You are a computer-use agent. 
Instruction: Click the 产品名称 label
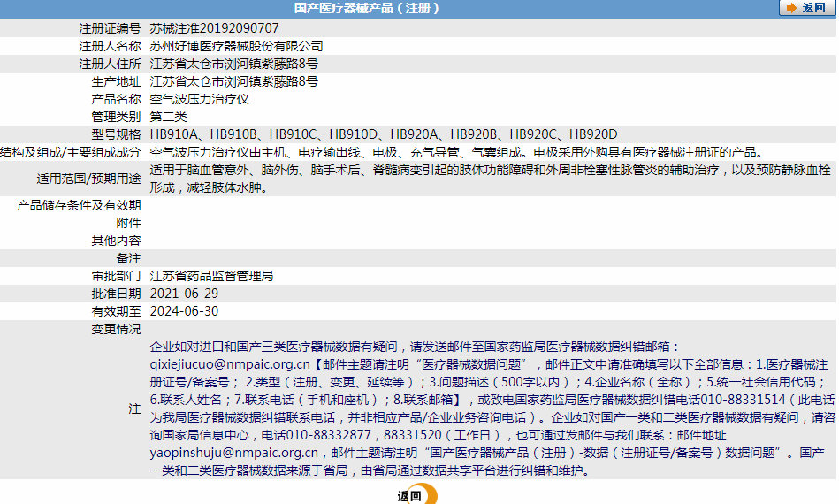[116, 99]
